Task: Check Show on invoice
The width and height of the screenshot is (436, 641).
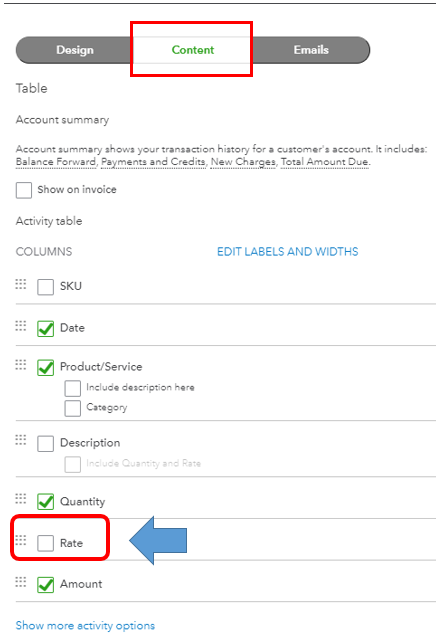Action: tap(24, 190)
